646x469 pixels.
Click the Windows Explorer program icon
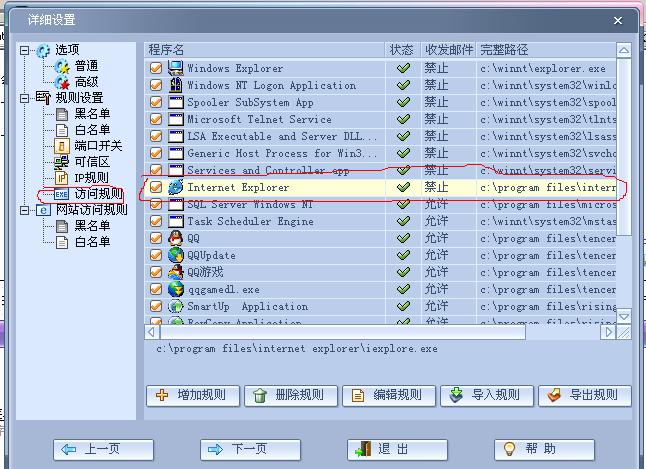point(176,68)
